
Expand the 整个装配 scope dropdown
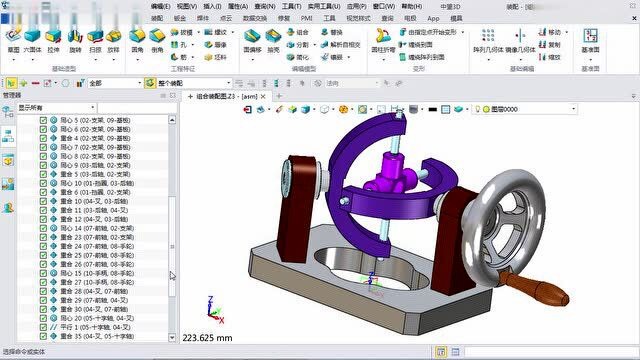tap(194, 83)
